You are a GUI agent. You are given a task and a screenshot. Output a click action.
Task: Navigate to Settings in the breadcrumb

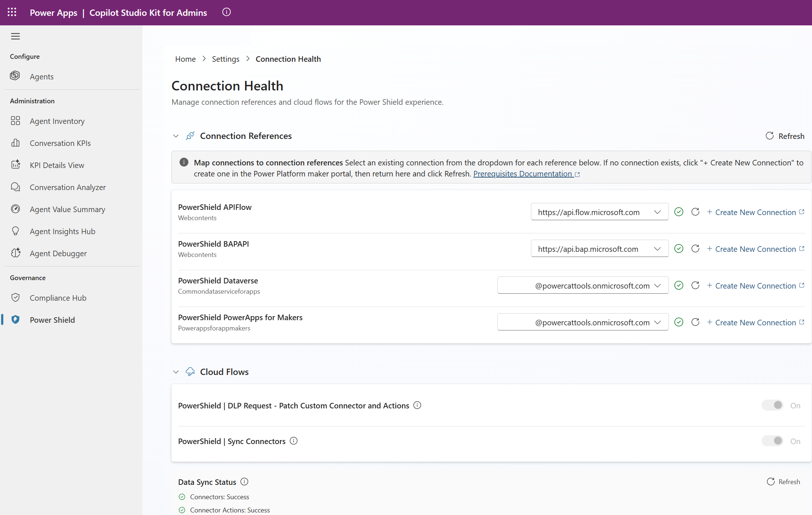point(226,59)
